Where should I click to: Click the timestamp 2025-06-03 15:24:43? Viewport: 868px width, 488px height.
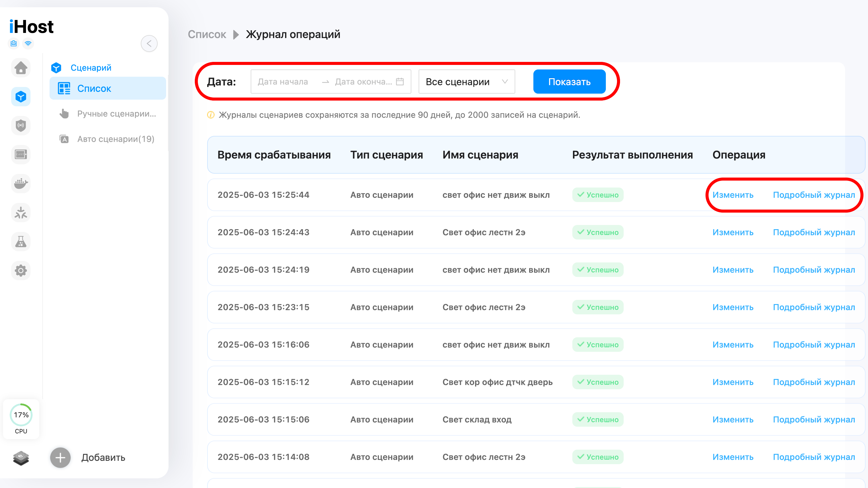pos(263,233)
